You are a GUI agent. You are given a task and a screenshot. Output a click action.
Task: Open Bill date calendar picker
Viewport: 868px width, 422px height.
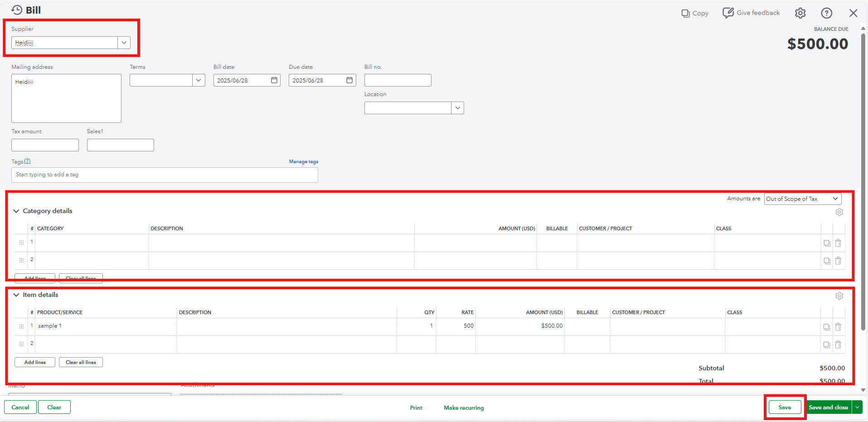pos(274,80)
